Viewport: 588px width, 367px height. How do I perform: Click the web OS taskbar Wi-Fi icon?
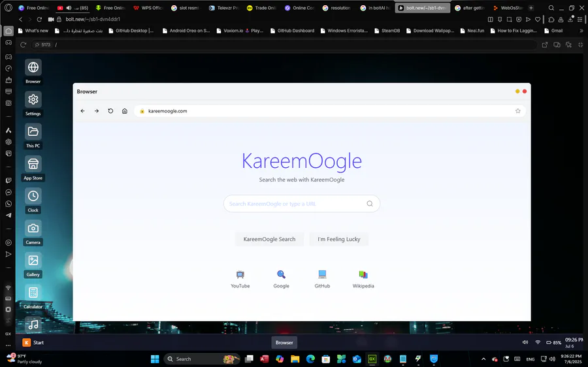[x=538, y=342]
